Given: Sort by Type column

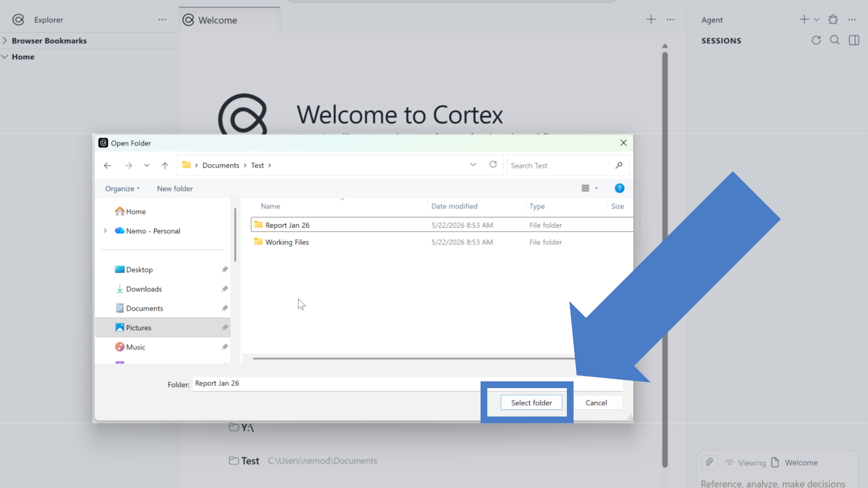Looking at the screenshot, I should [537, 206].
